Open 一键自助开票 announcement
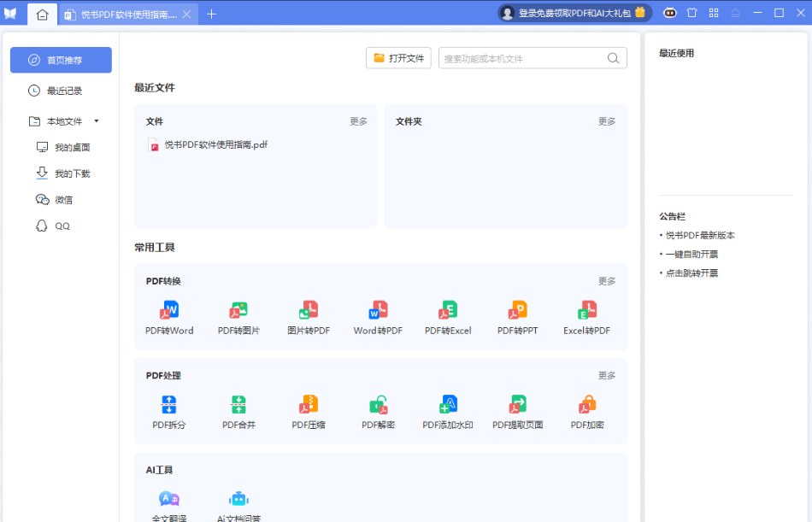 691,255
